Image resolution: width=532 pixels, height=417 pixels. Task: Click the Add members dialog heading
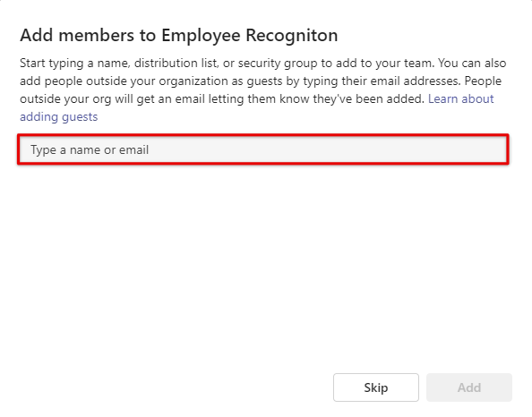pyautogui.click(x=179, y=36)
